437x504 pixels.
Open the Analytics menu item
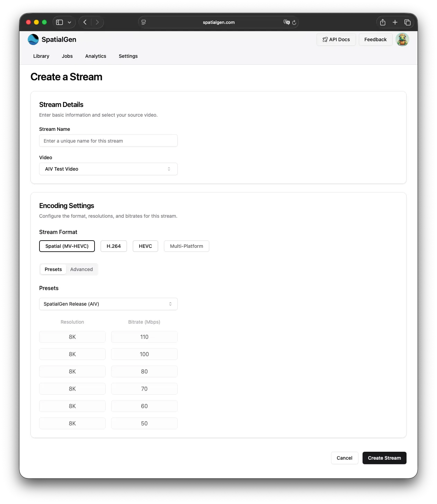pyautogui.click(x=96, y=56)
